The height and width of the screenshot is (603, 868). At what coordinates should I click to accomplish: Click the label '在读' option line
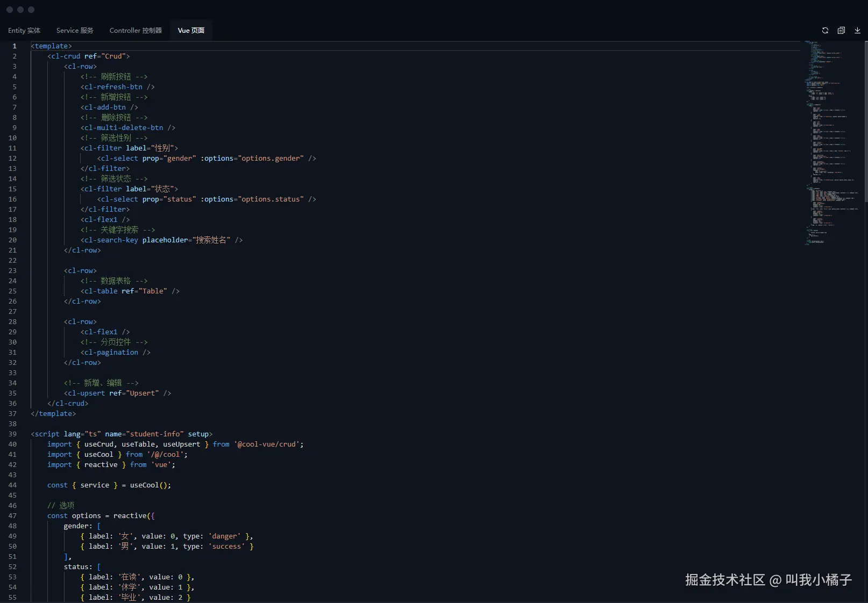click(137, 577)
